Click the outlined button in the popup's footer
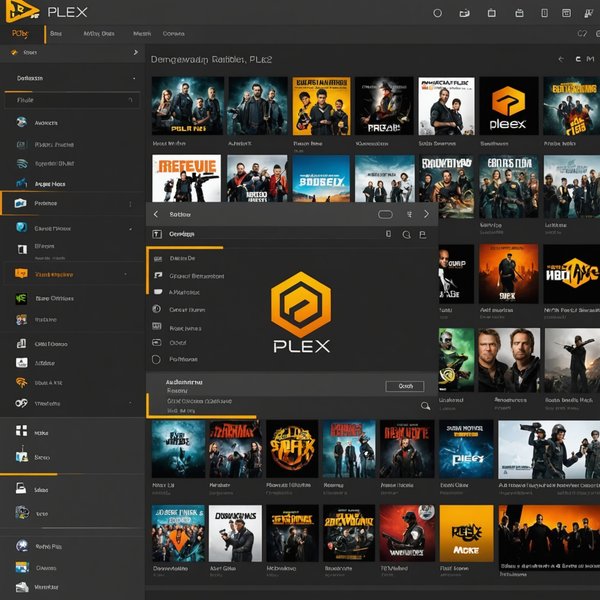Screen dimensions: 600x600 [404, 386]
